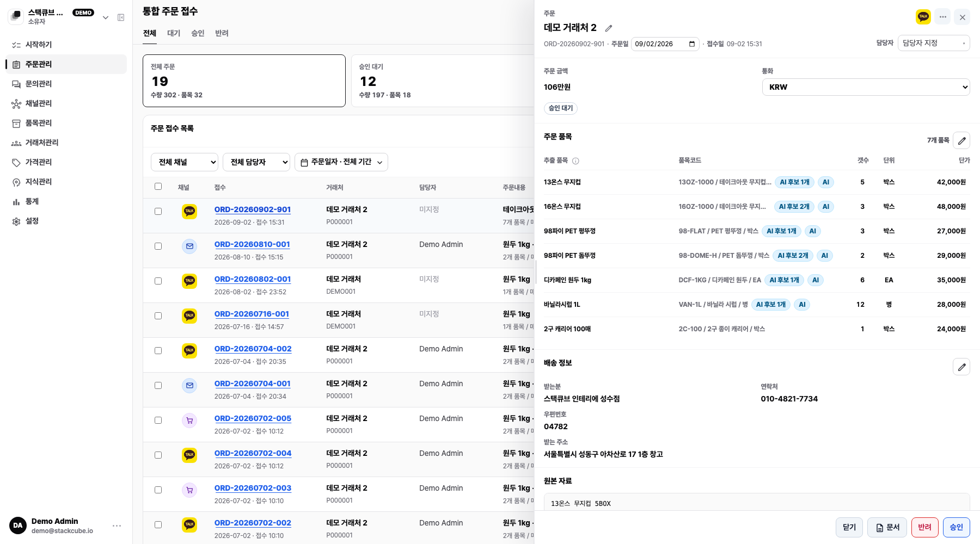This screenshot has width=980, height=544.
Task: Check the box for ORD-20260702-005
Action: tap(158, 420)
